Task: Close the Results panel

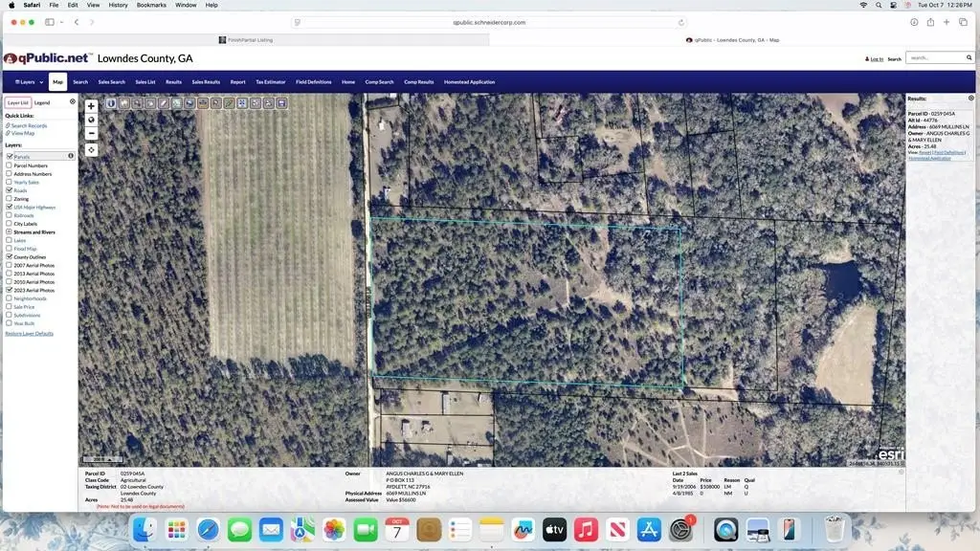Action: click(x=971, y=99)
